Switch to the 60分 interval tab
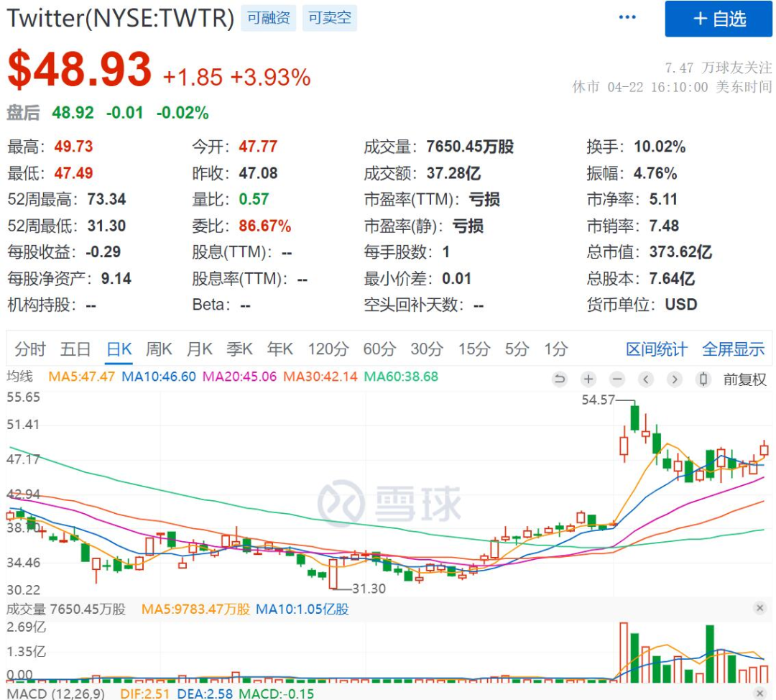Image resolution: width=776 pixels, height=700 pixels. click(x=379, y=349)
